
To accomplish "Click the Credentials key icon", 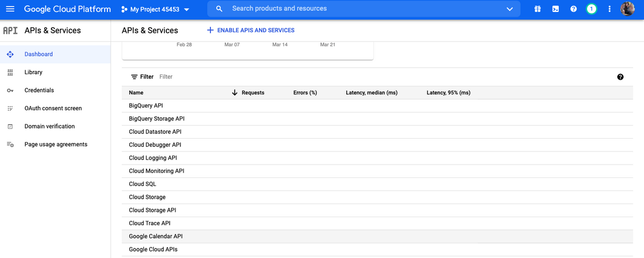I will [x=10, y=90].
